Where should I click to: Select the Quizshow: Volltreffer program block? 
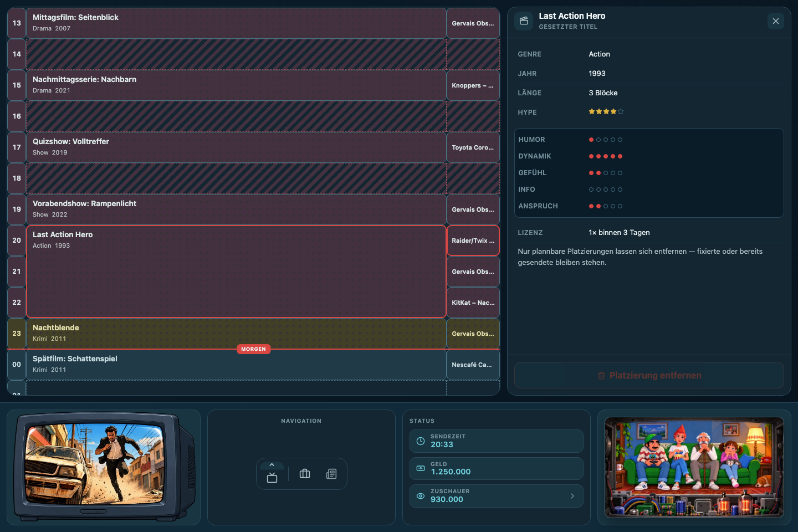pos(237,147)
